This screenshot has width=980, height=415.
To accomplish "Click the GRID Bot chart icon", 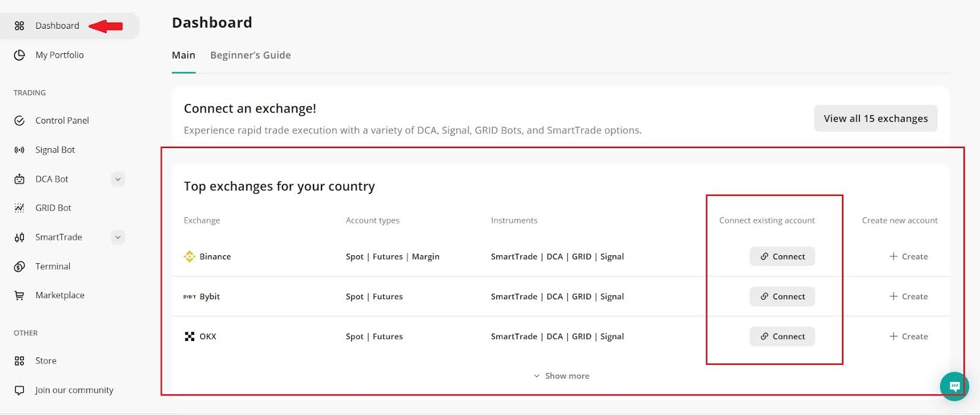I will click(x=20, y=208).
